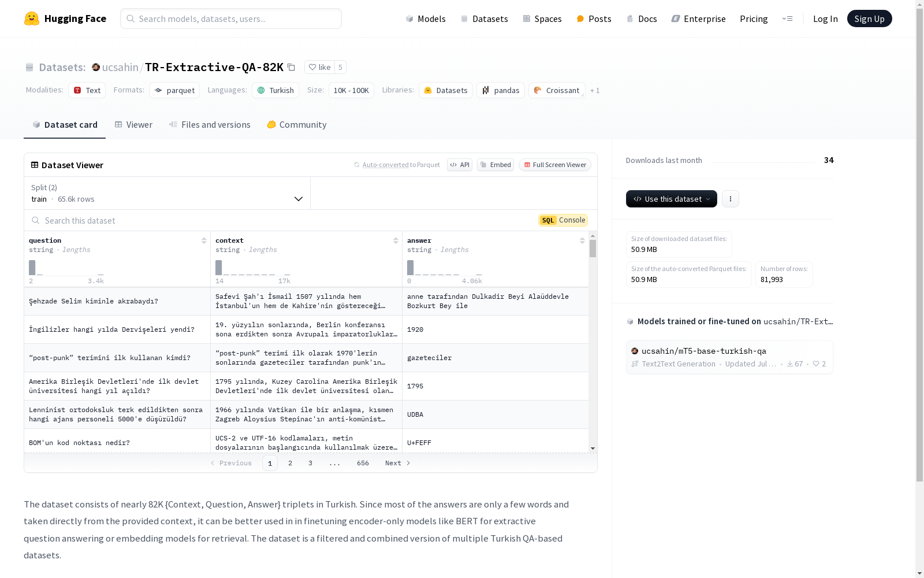This screenshot has height=578, width=924.
Task: Expand the train split dropdown
Action: pos(167,193)
